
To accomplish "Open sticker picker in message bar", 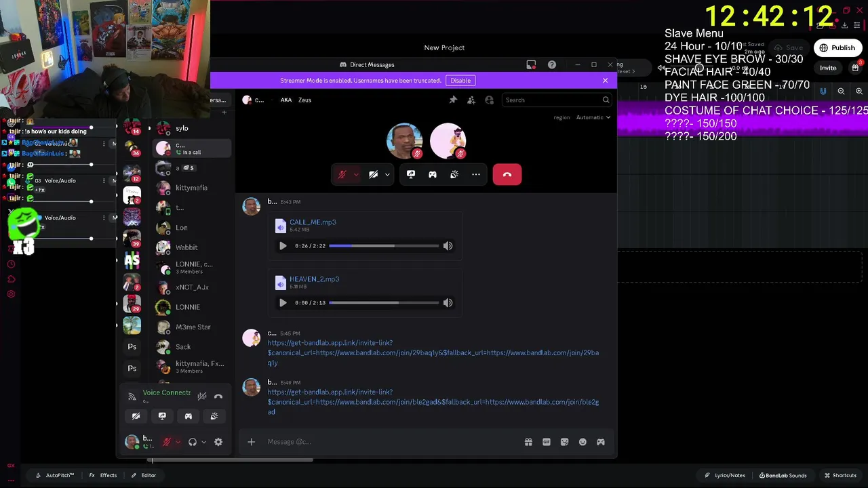I will 564,442.
